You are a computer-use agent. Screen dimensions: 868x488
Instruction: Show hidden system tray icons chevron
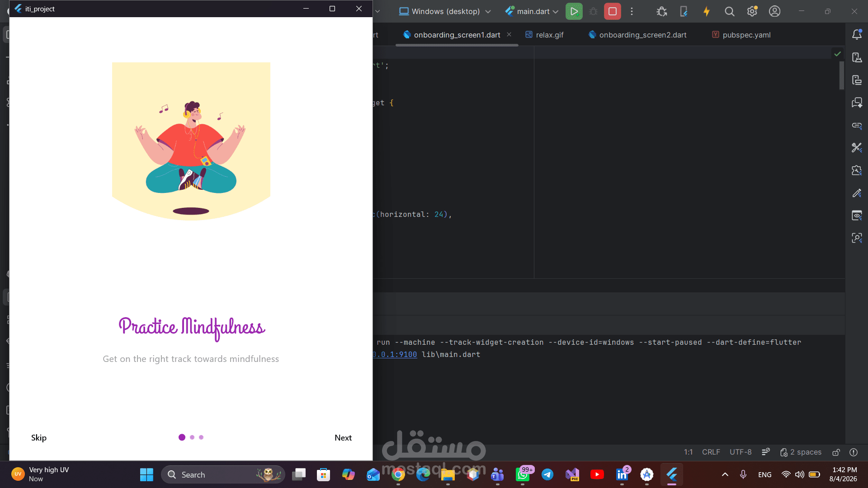(725, 474)
